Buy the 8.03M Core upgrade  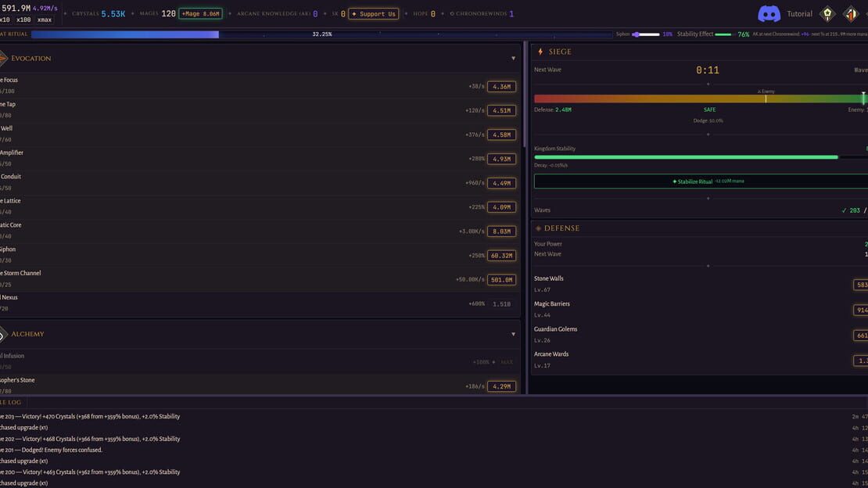tap(501, 231)
